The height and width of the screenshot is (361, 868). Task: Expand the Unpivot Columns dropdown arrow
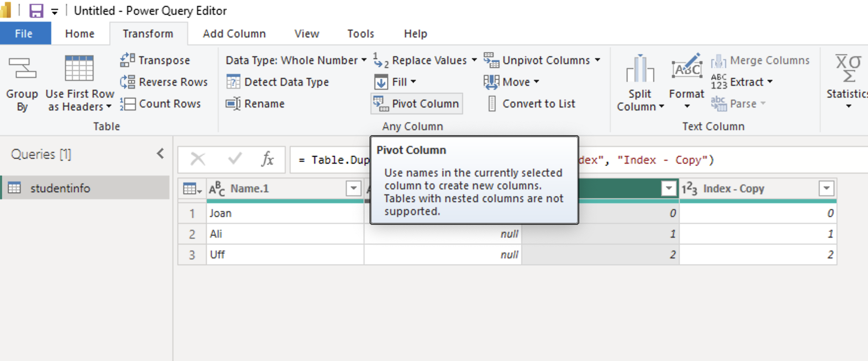pyautogui.click(x=598, y=60)
